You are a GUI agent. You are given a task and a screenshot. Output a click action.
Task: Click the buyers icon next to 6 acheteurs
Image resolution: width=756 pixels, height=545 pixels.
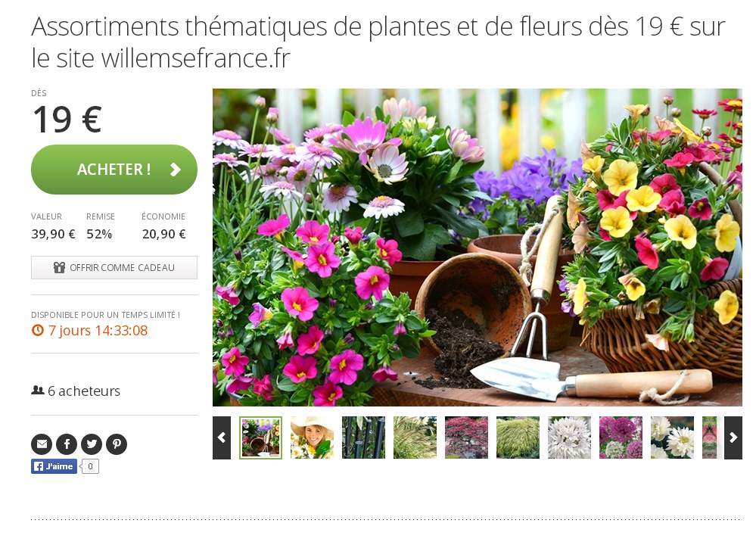click(x=38, y=390)
